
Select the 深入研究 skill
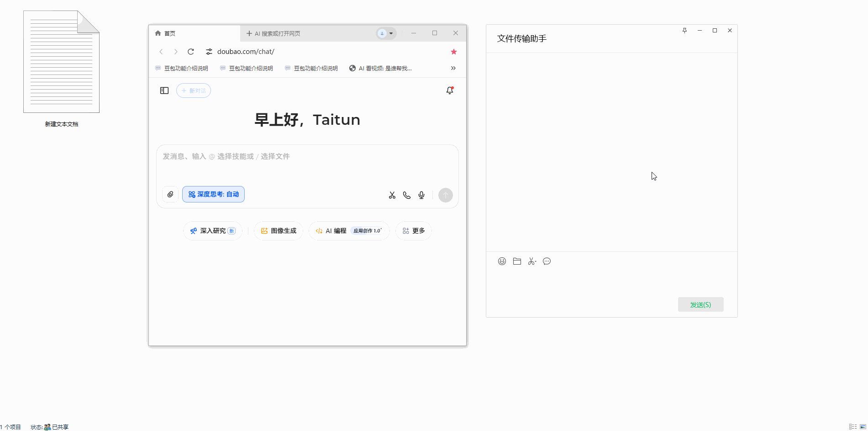pos(213,231)
